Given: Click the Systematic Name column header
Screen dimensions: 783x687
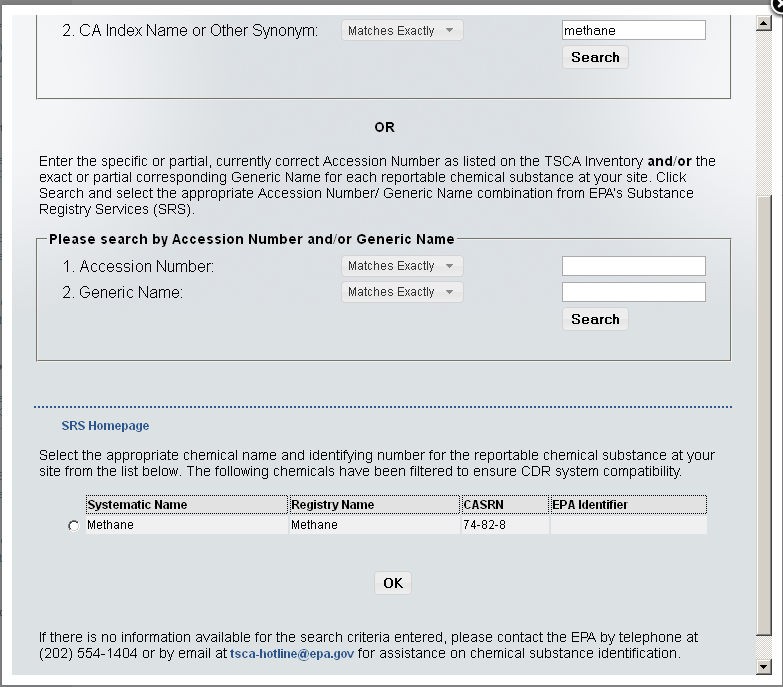Looking at the screenshot, I should pos(137,505).
